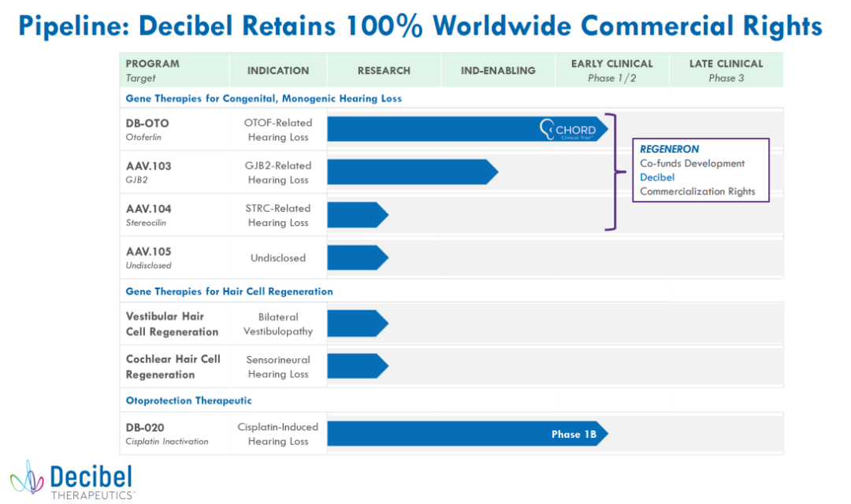This screenshot has width=851, height=504.
Task: Click the DB-020 program name
Action: coord(145,428)
